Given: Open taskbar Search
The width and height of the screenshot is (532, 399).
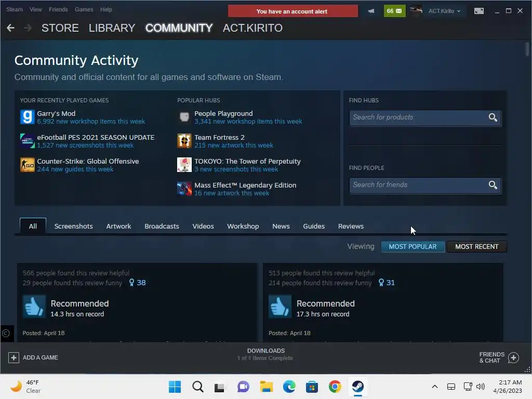Looking at the screenshot, I should pos(198,387).
